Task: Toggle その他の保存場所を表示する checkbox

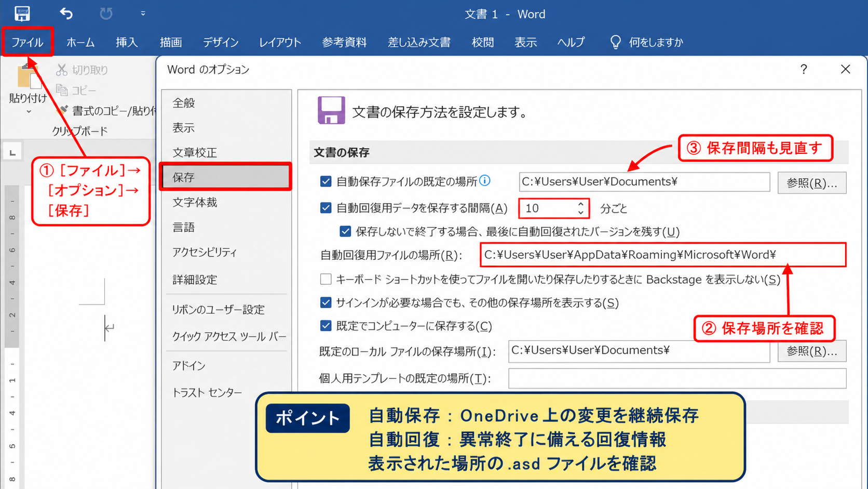Action: (x=325, y=302)
